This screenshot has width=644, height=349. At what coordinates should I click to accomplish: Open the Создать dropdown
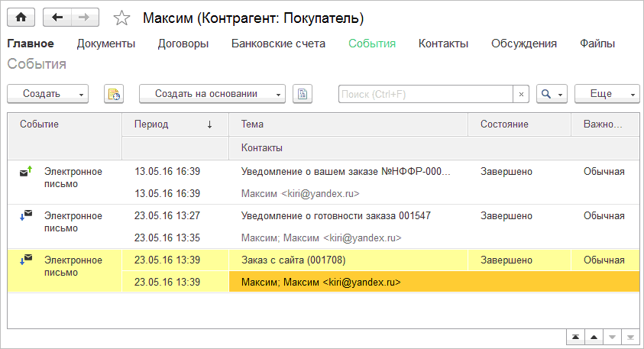pos(47,94)
